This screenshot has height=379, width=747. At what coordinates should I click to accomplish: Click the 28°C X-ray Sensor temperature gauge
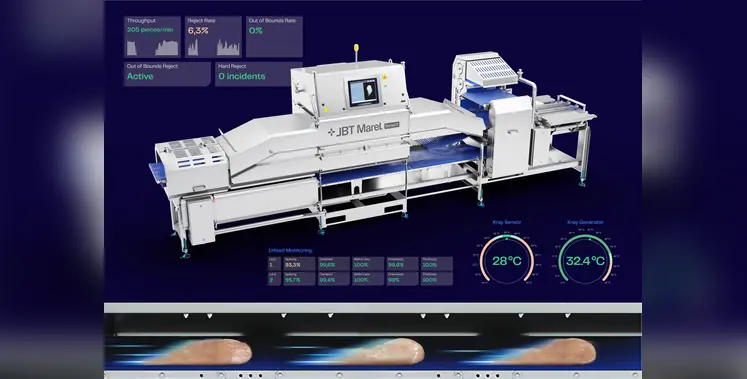(x=506, y=260)
